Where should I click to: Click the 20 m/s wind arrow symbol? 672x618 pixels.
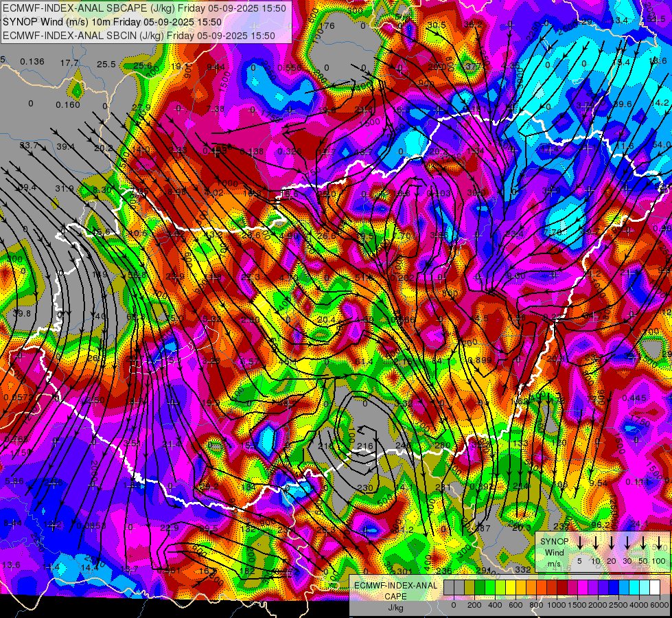[612, 542]
